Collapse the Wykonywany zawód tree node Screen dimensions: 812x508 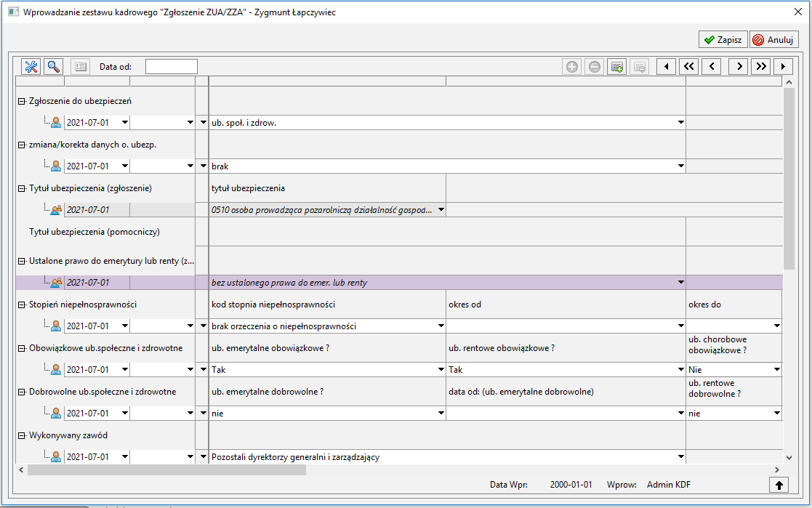tap(22, 436)
